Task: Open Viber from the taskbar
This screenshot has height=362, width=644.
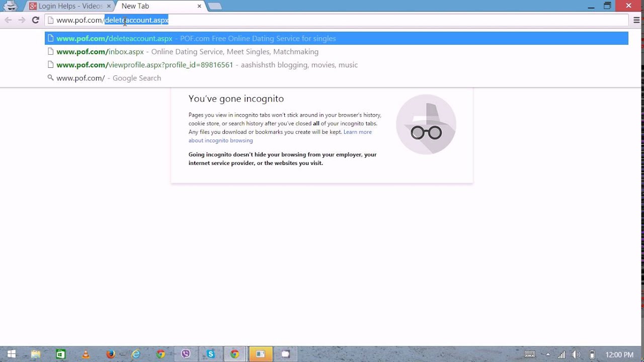Action: (x=186, y=354)
